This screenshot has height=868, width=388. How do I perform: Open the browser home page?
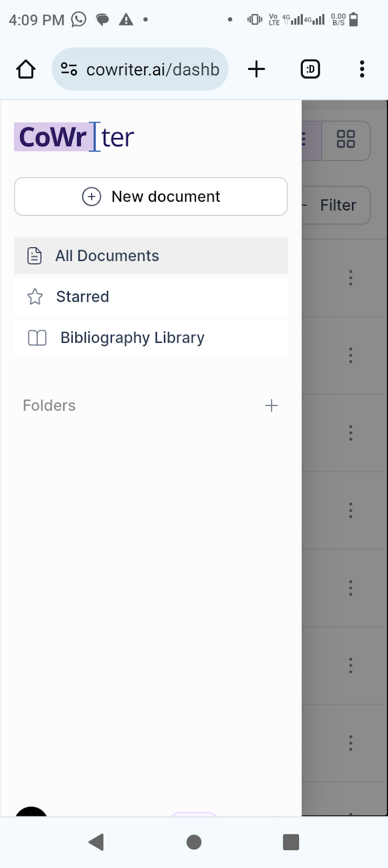26,69
